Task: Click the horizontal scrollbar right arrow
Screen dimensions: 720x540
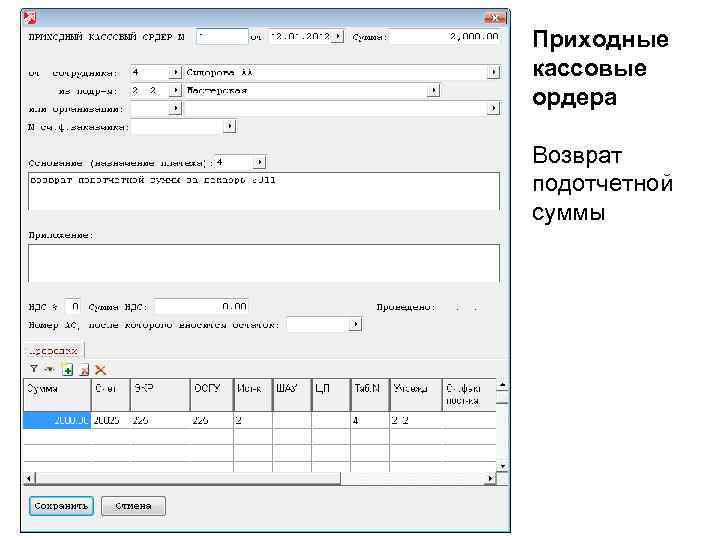Action: click(x=490, y=478)
